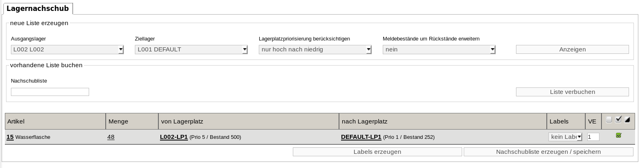Open article link 15
Viewport: 644px width, 168px height.
tap(10, 137)
